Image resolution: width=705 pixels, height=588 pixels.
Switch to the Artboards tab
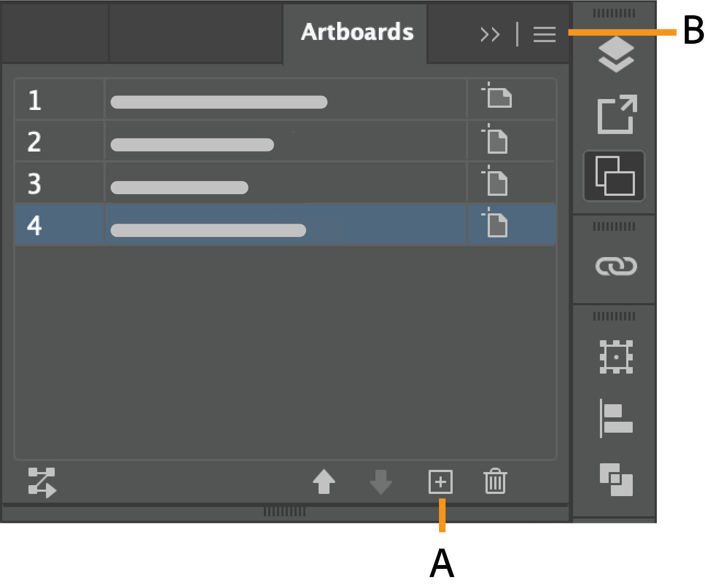(x=357, y=32)
